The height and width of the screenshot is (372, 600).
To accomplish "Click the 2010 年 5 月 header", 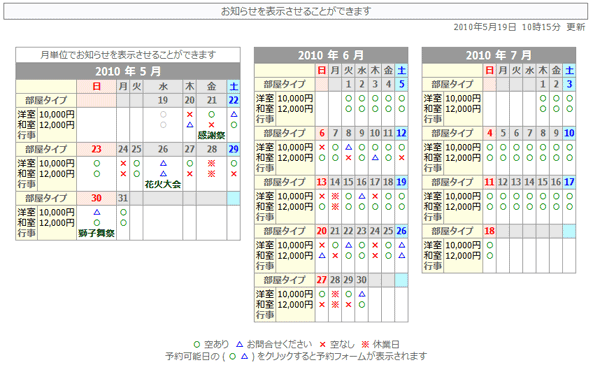I will (x=128, y=71).
